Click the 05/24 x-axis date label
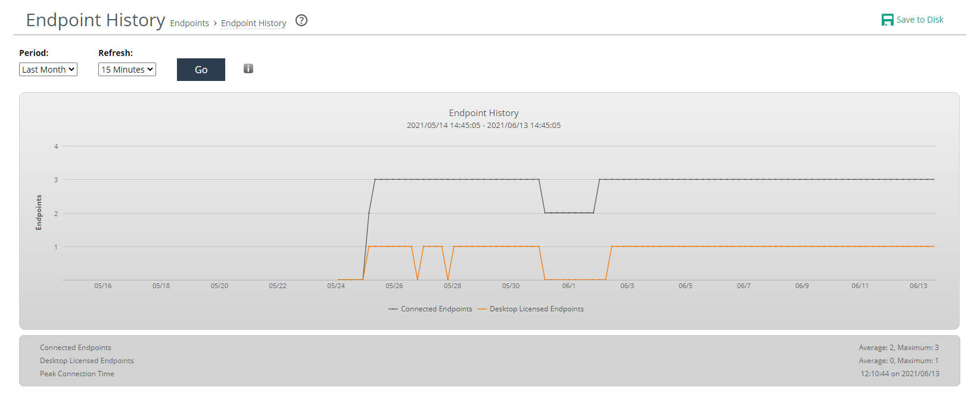The image size is (980, 406). point(336,286)
